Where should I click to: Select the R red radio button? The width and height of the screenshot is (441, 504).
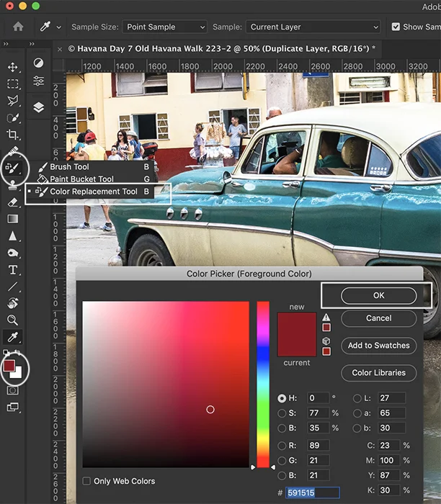pos(282,446)
